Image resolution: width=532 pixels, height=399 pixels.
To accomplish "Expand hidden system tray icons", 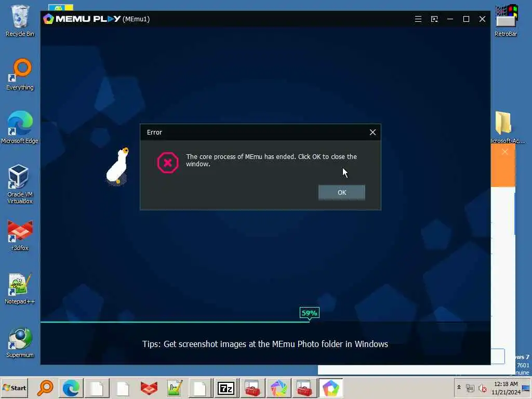I will tap(459, 387).
